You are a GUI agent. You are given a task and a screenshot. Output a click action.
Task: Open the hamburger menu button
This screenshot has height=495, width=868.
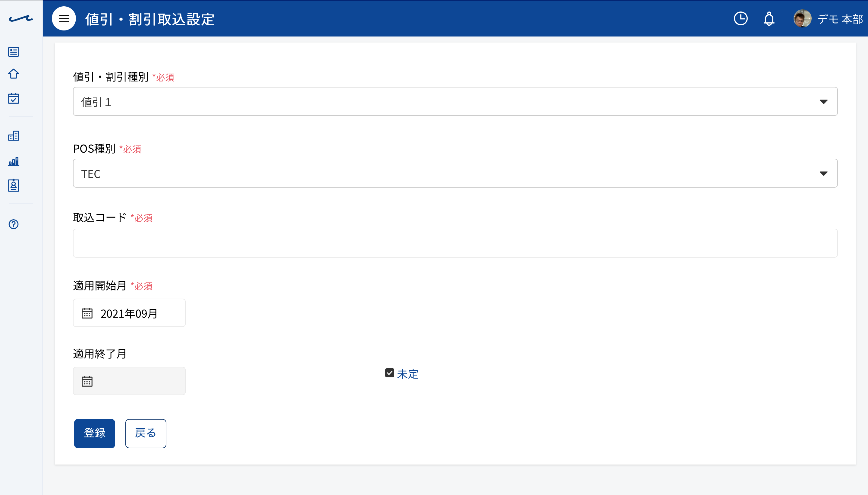pyautogui.click(x=64, y=18)
